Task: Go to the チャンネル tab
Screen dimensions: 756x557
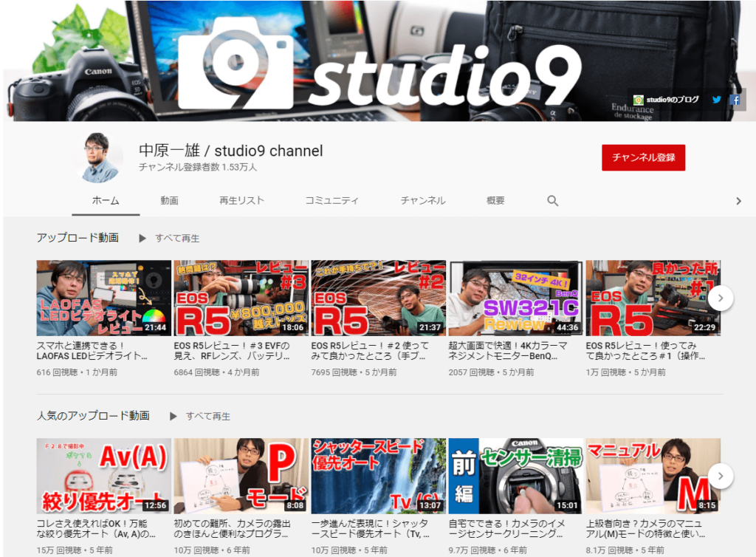Action: pyautogui.click(x=423, y=201)
